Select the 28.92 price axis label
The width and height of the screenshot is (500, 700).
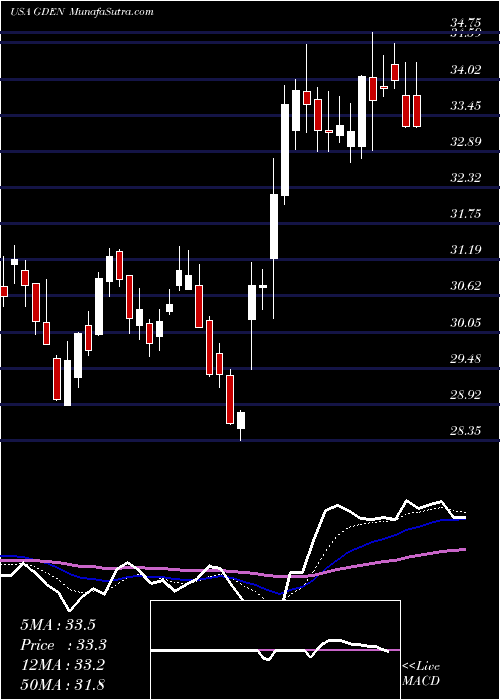pyautogui.click(x=465, y=395)
